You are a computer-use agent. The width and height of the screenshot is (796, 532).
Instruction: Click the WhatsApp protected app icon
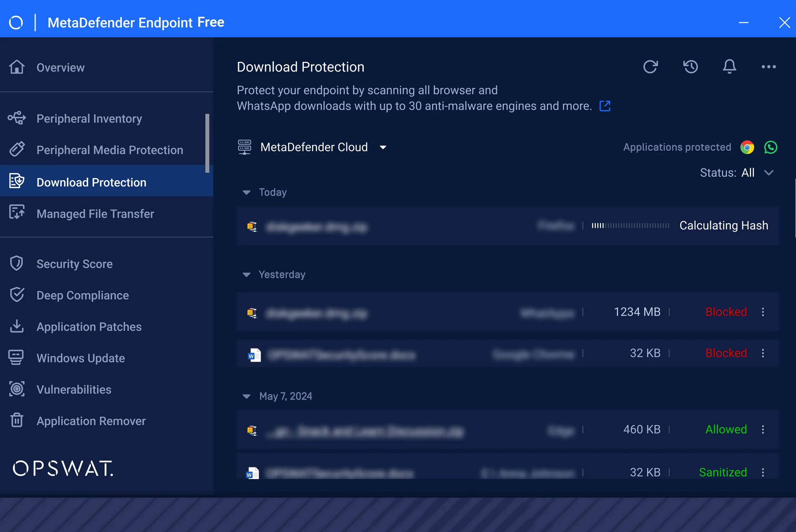point(771,147)
